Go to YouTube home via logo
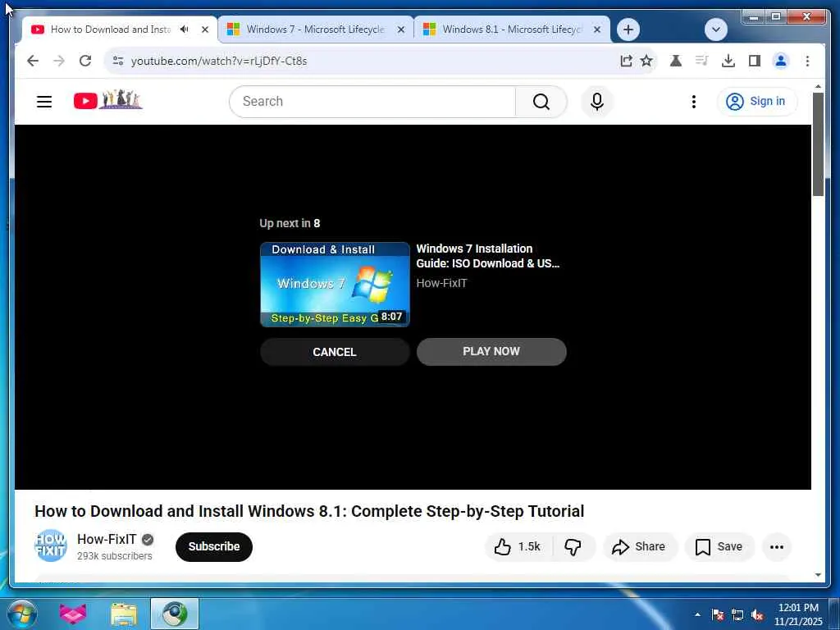The width and height of the screenshot is (840, 630). click(x=107, y=99)
